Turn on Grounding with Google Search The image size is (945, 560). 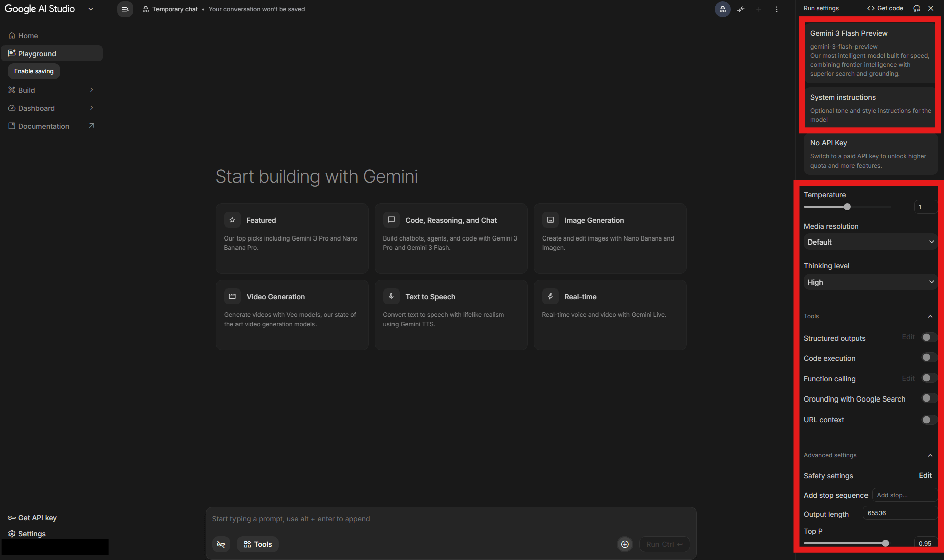929,398
